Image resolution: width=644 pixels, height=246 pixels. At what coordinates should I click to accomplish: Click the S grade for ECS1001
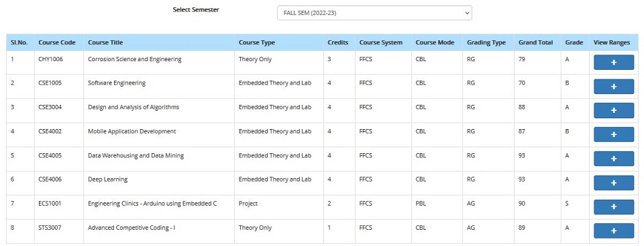(x=567, y=203)
